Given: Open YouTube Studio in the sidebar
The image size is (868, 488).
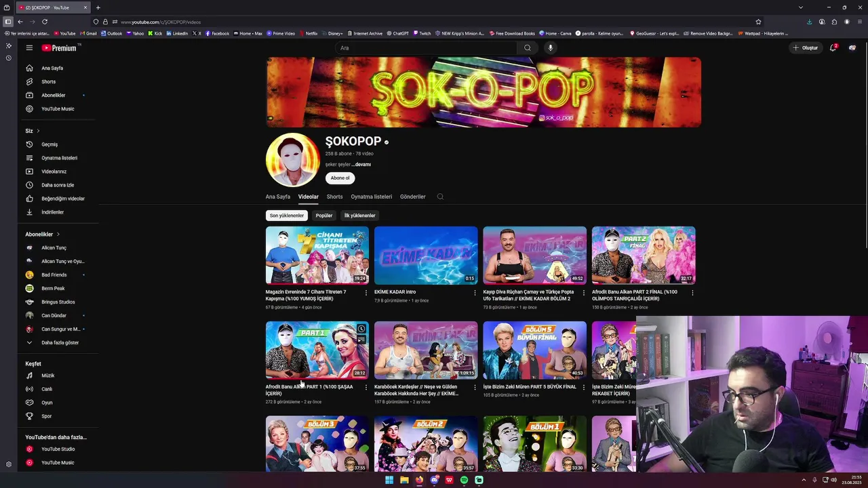Looking at the screenshot, I should 58,449.
